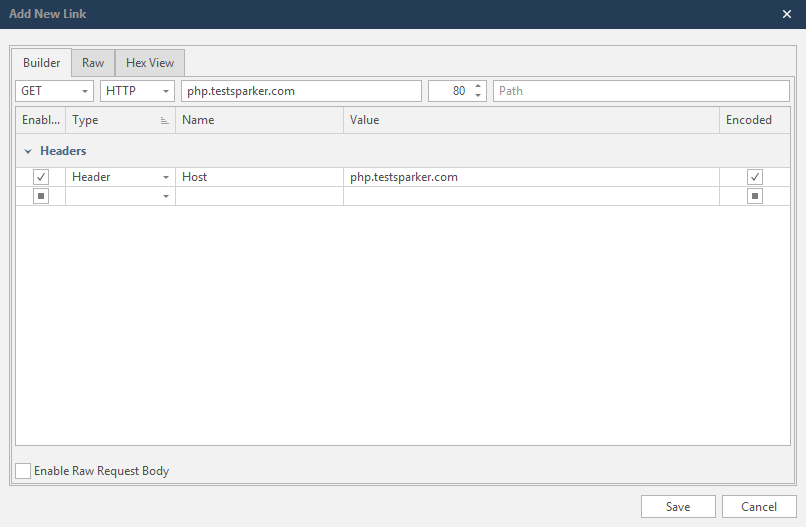Click the Save button
Viewport: 806px width, 527px height.
(678, 507)
